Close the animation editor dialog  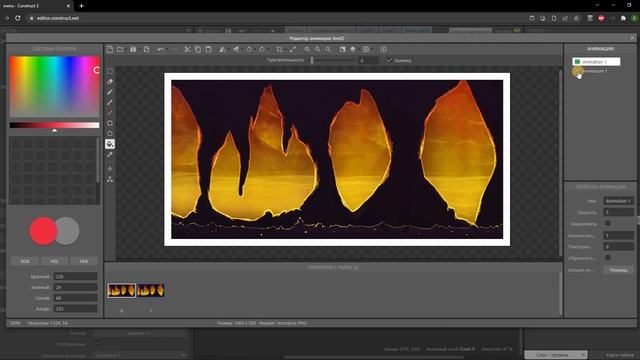pyautogui.click(x=632, y=38)
